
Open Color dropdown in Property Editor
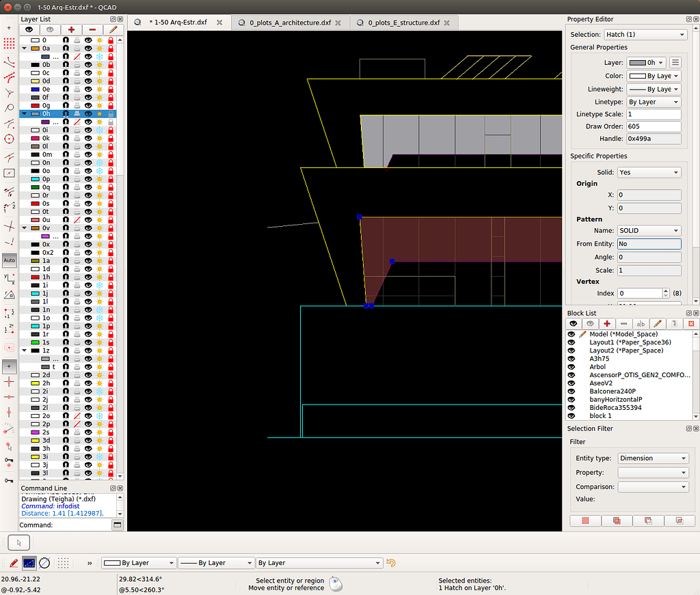coord(654,76)
